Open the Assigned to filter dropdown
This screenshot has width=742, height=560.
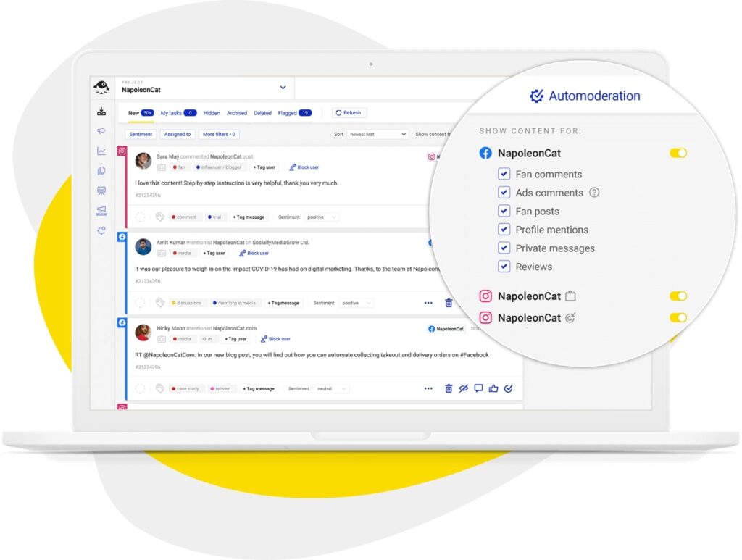pyautogui.click(x=178, y=134)
